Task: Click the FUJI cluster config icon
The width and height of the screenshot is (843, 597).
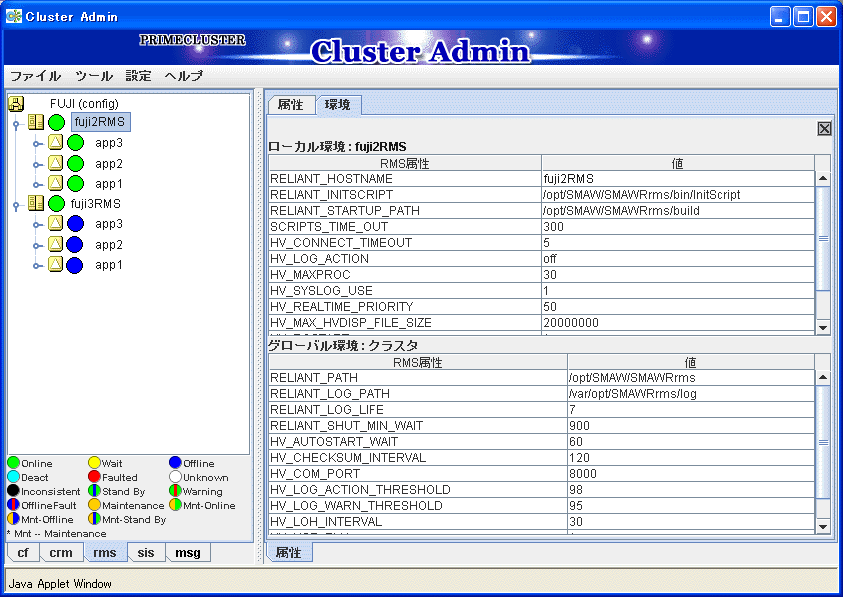Action: point(17,104)
